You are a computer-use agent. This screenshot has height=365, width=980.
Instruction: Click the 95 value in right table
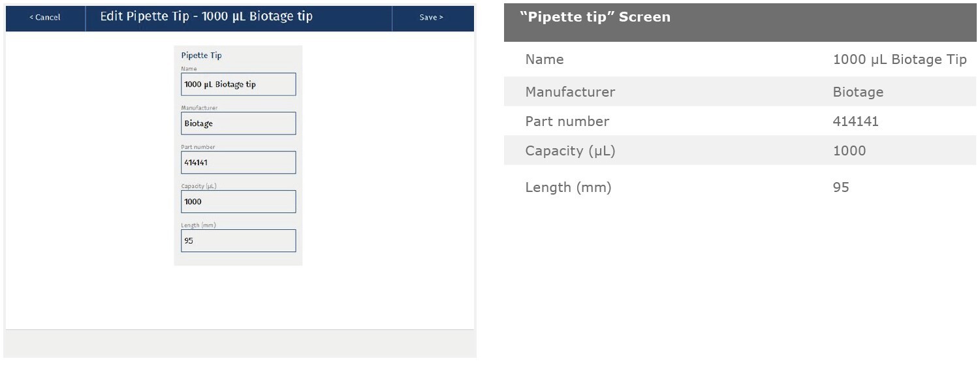(x=841, y=188)
